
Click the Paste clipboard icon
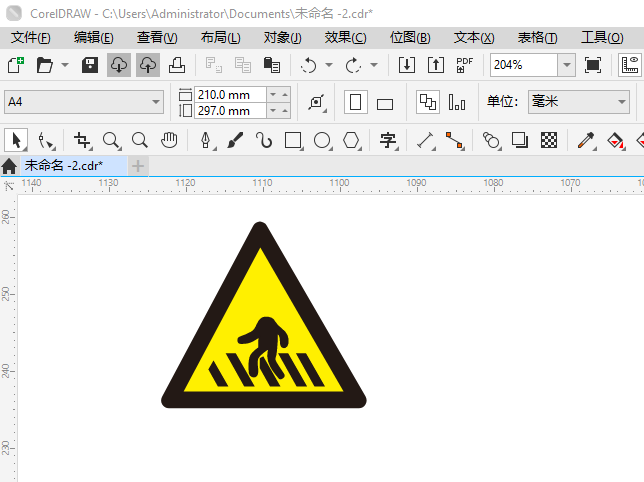271,65
